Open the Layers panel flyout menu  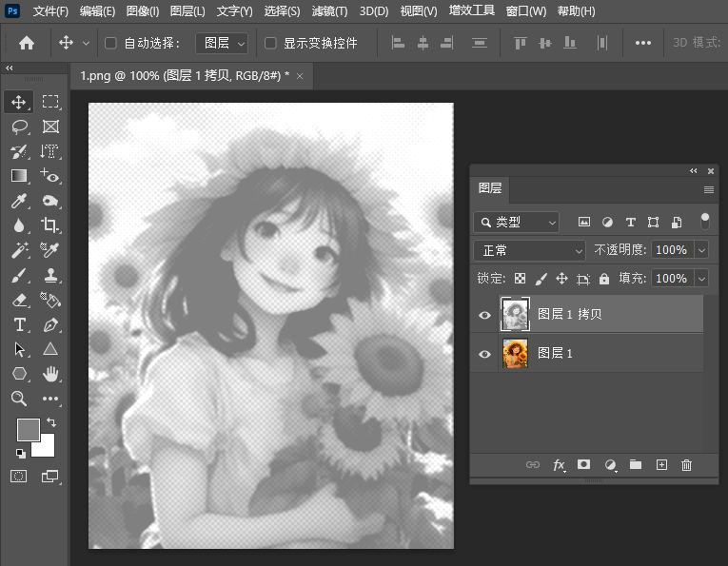709,189
